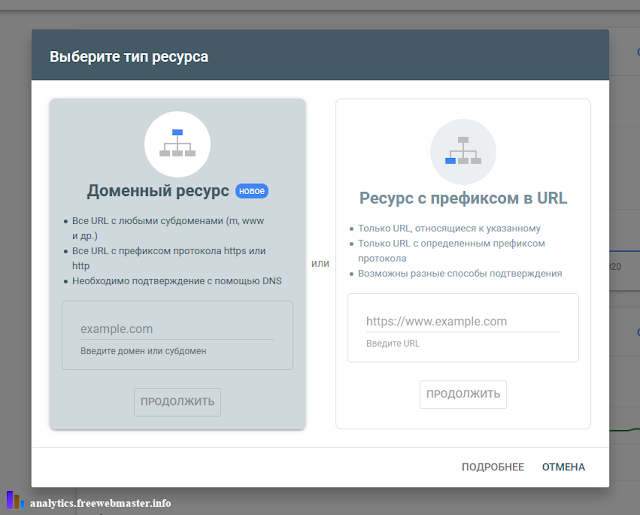640x515 pixels.
Task: Click the «Введите домен или субдомен» hint
Action: (x=143, y=351)
